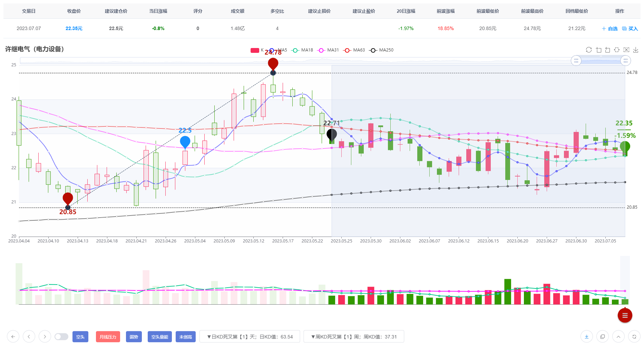Viewport: 644px width, 344px height.
Task: Click the green pin at 22.35
Action: pyautogui.click(x=625, y=147)
